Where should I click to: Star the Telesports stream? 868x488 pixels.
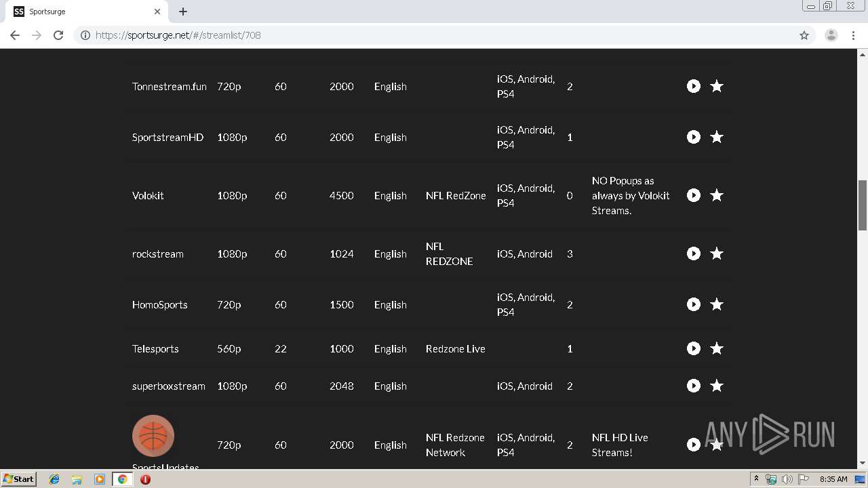(717, 348)
